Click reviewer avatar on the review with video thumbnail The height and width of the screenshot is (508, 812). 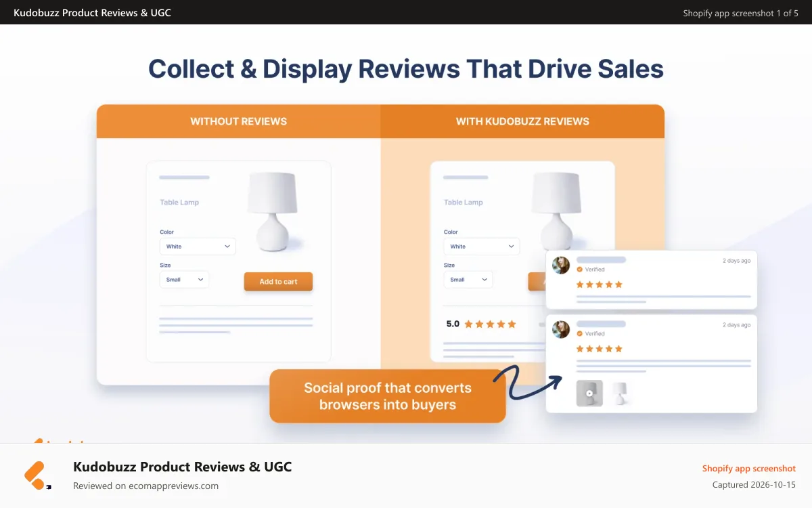[561, 329]
